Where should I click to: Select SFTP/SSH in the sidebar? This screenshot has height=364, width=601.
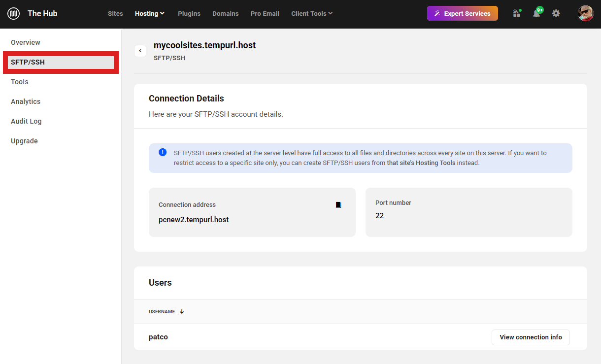pyautogui.click(x=61, y=63)
